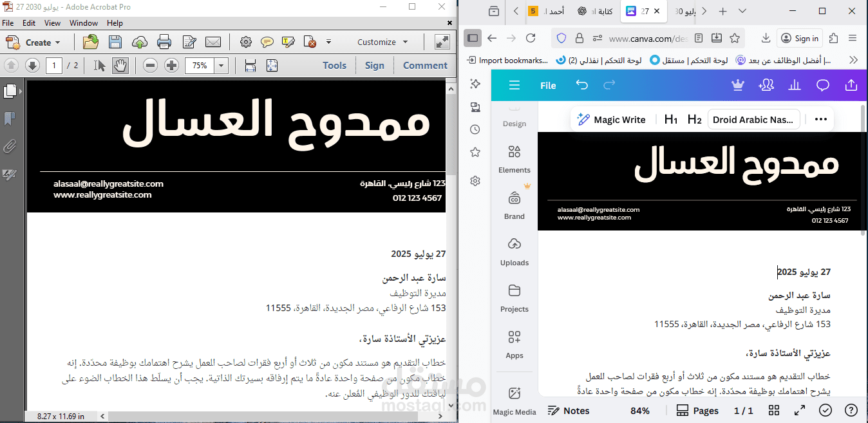
Task: Open the Pages view in Canva
Action: click(x=698, y=411)
